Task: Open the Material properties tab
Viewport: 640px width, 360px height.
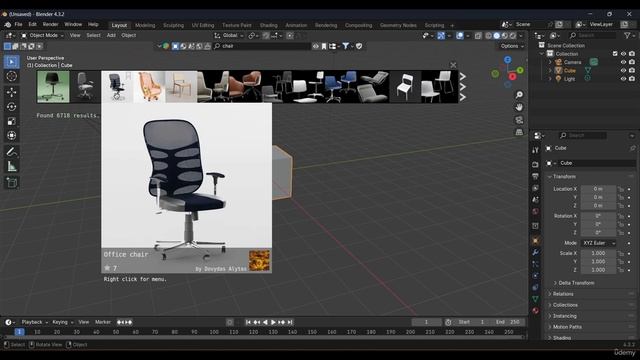Action: (536, 311)
